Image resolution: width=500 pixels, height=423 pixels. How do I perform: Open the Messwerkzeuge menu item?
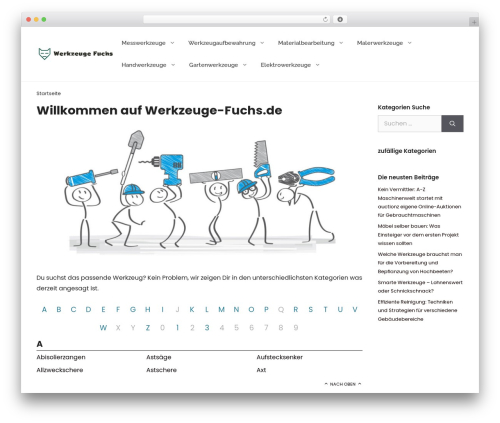(143, 43)
